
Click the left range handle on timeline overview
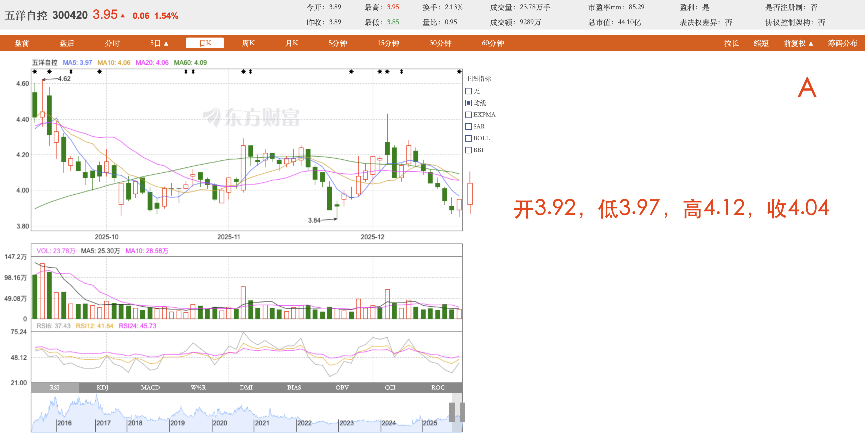click(452, 412)
